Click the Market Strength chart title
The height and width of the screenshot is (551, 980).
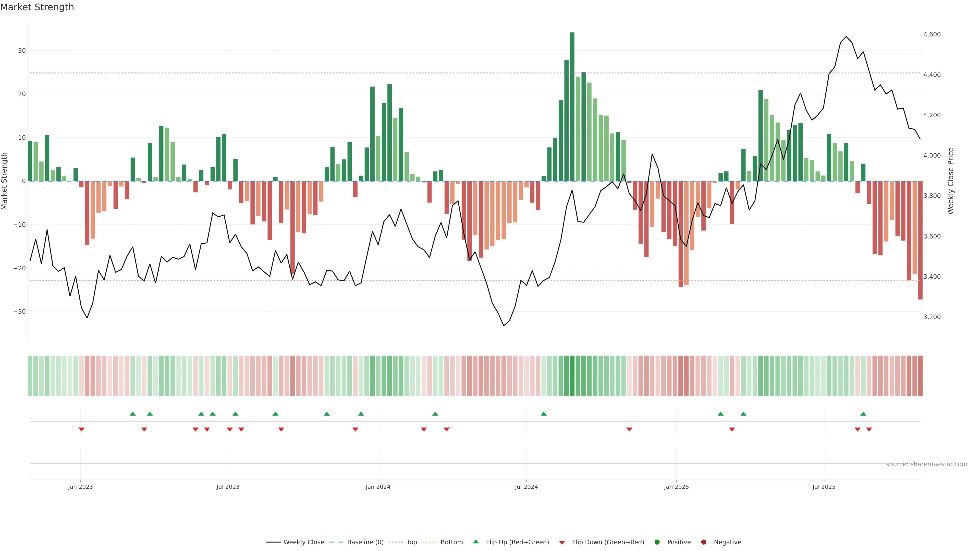tap(37, 7)
